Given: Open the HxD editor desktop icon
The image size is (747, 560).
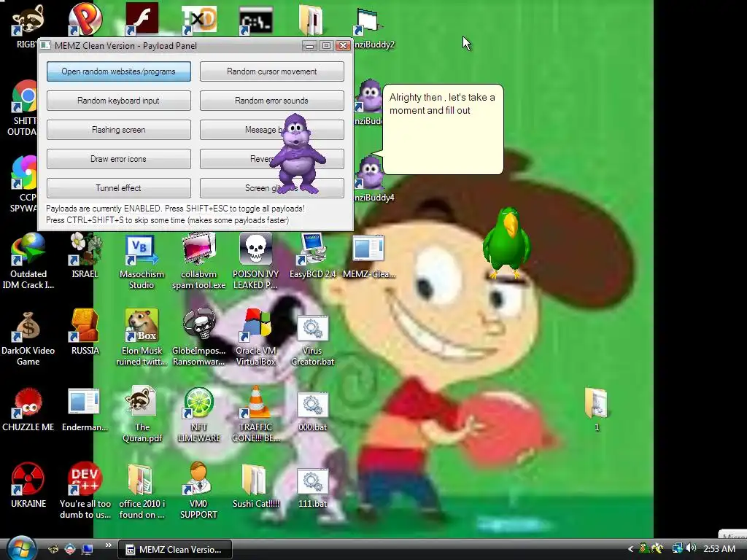Looking at the screenshot, I should click(x=199, y=19).
